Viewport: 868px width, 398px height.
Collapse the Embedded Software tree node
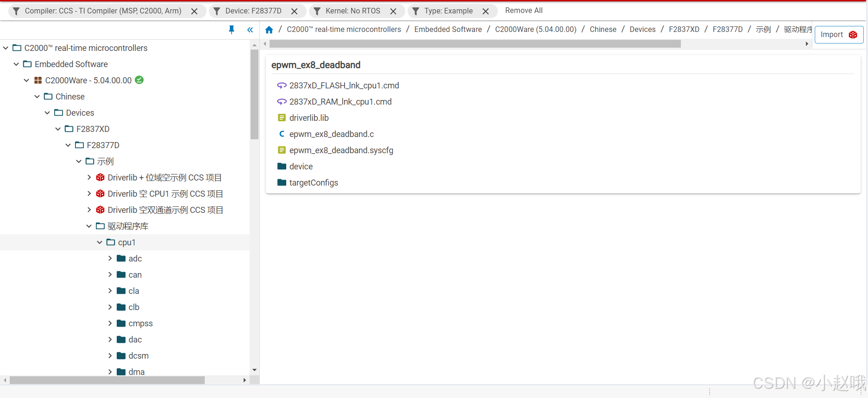click(x=16, y=64)
